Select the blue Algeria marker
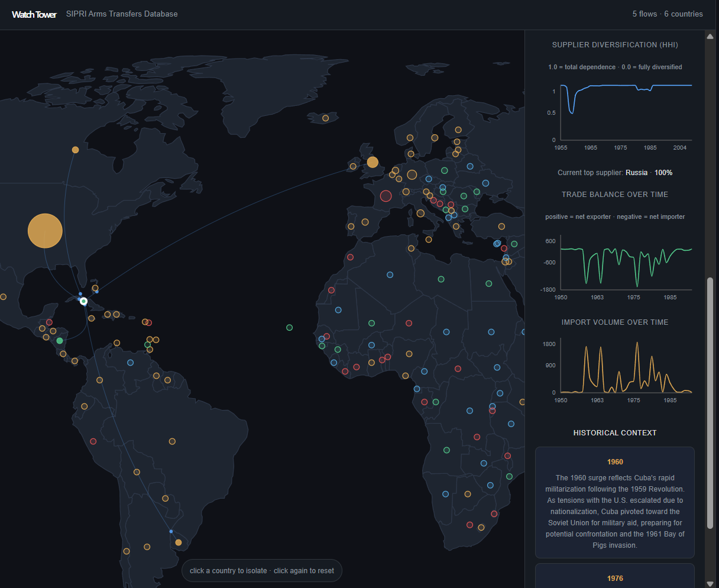This screenshot has height=588, width=719. pyautogui.click(x=390, y=275)
